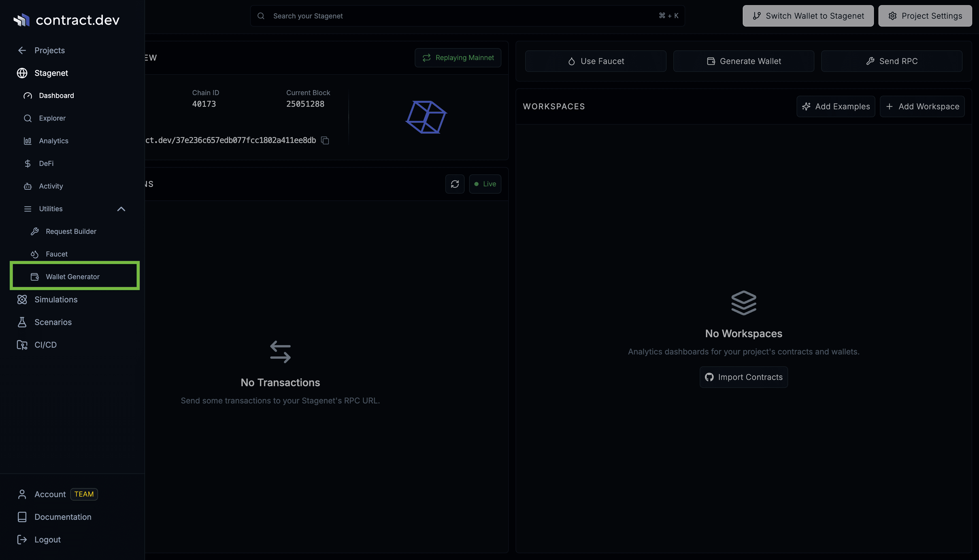979x560 pixels.
Task: Refresh the transactions list
Action: [x=455, y=184]
